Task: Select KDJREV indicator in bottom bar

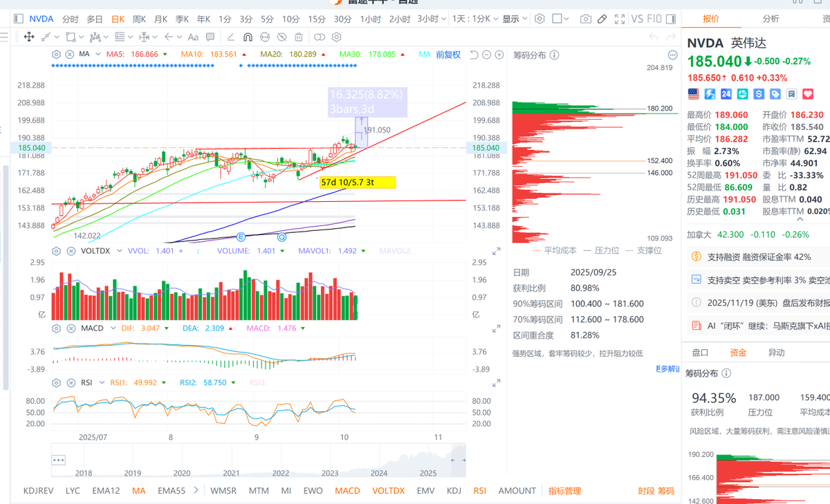Action: tap(38, 491)
